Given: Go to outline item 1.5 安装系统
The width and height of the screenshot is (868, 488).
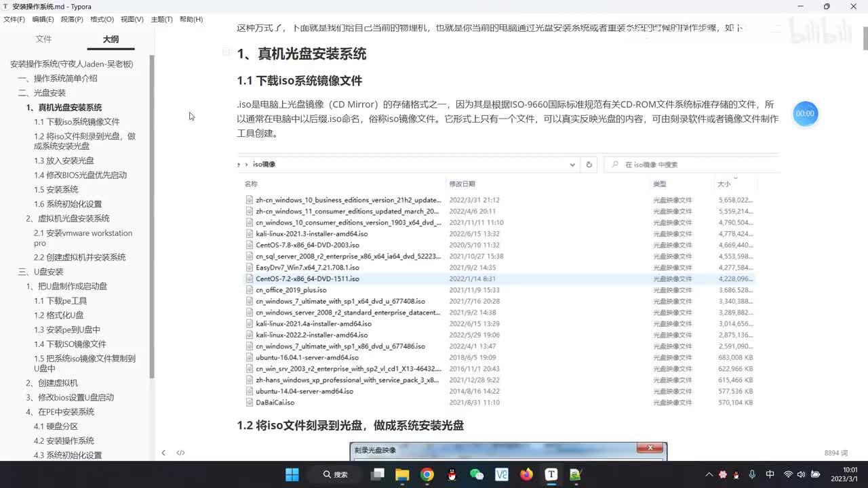Looking at the screenshot, I should tap(56, 190).
